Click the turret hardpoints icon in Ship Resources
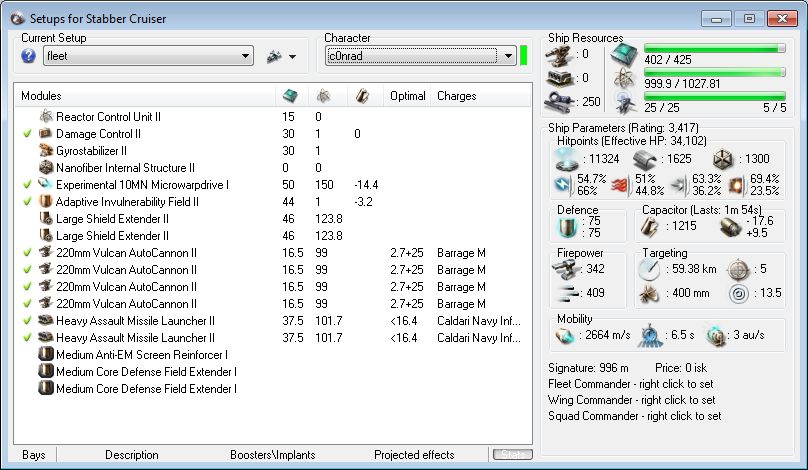This screenshot has width=808, height=470. [x=560, y=56]
